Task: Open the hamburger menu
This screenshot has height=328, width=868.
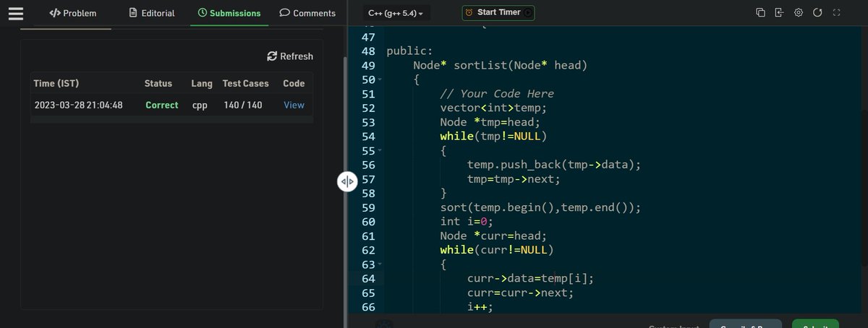Action: pos(15,13)
